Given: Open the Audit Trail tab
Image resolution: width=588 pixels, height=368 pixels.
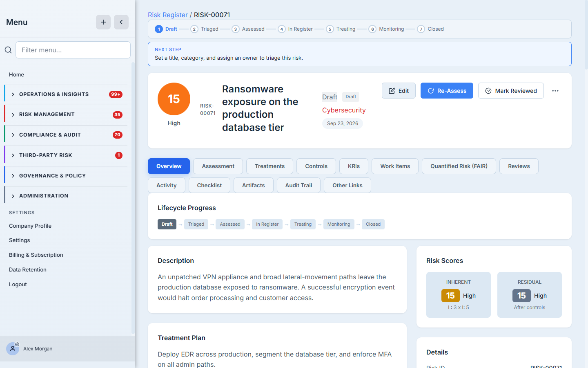Looking at the screenshot, I should click(298, 185).
